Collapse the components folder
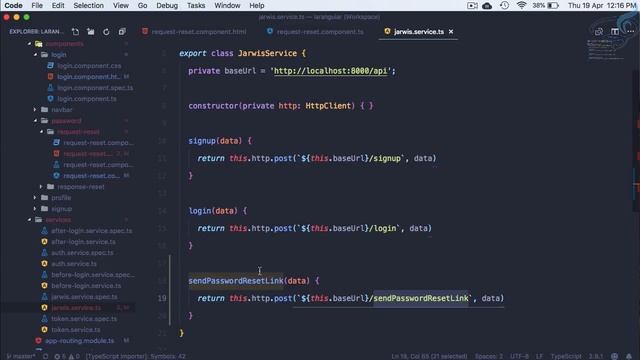 click(64, 44)
